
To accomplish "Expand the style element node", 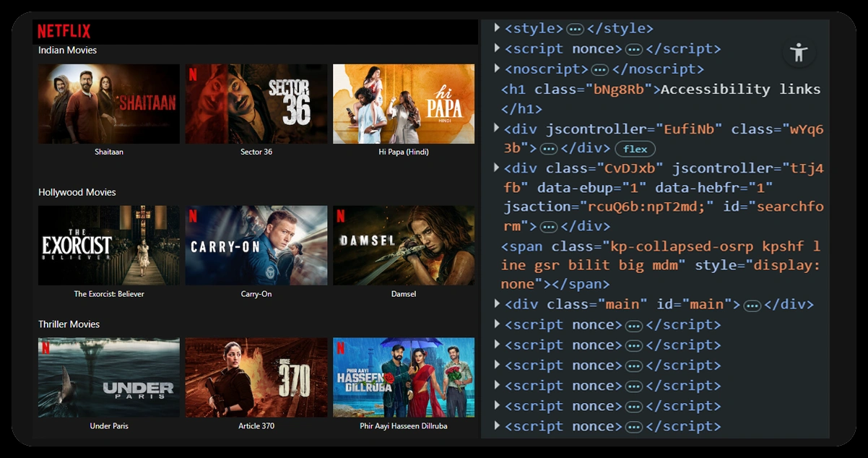I will (x=497, y=28).
